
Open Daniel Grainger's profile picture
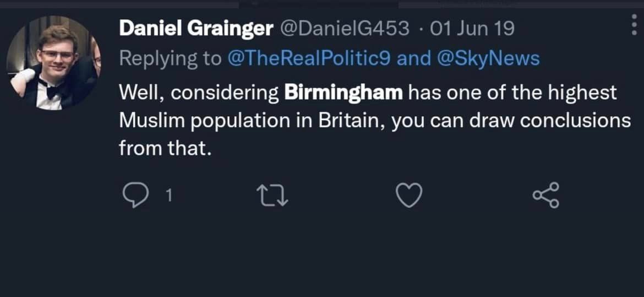[x=53, y=63]
